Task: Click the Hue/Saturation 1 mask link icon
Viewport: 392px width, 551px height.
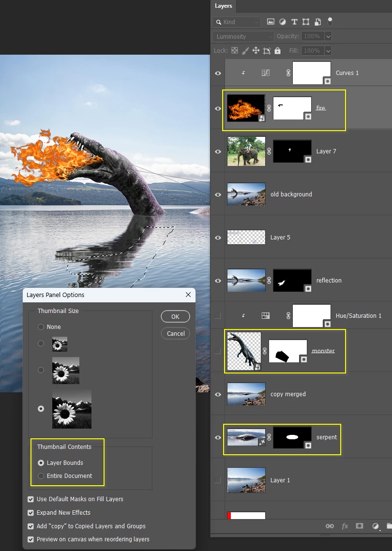Action: tap(288, 315)
